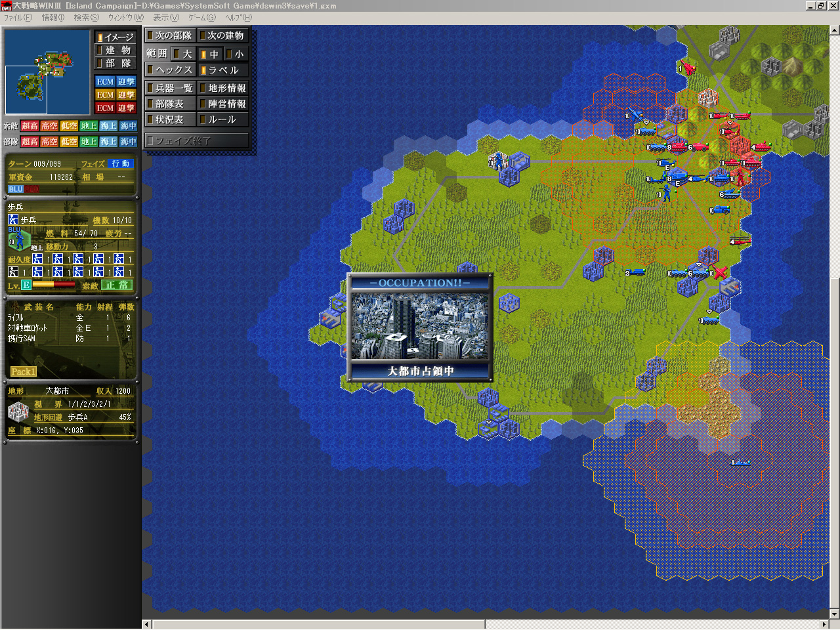Select the red tank labeled 4
The height and width of the screenshot is (630, 840).
761,147
